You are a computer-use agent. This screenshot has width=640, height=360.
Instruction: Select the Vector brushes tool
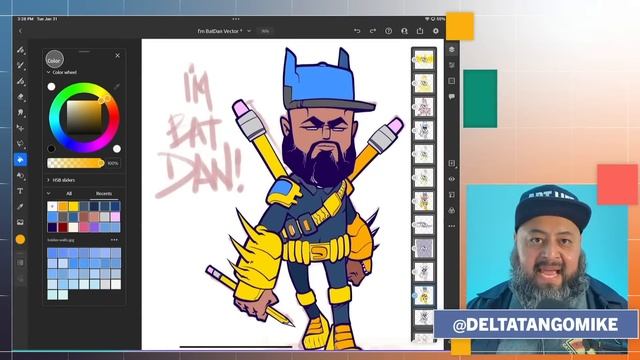(20, 81)
